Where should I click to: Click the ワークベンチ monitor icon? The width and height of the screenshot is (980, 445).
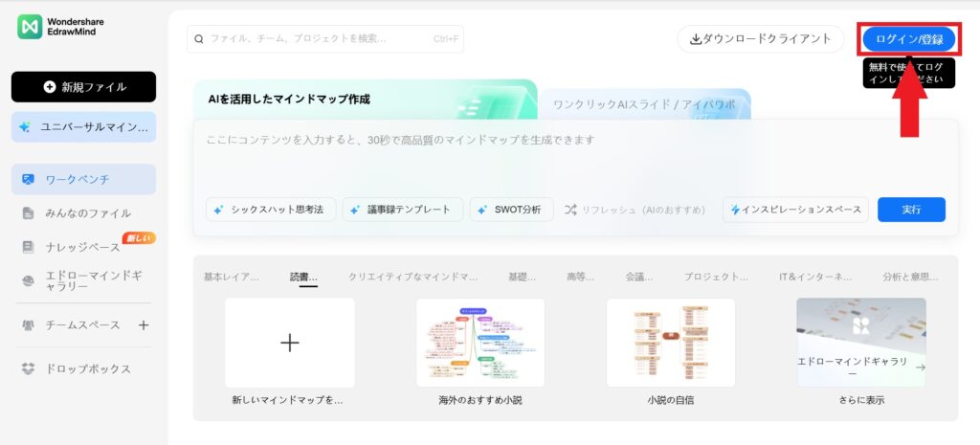coord(28,179)
